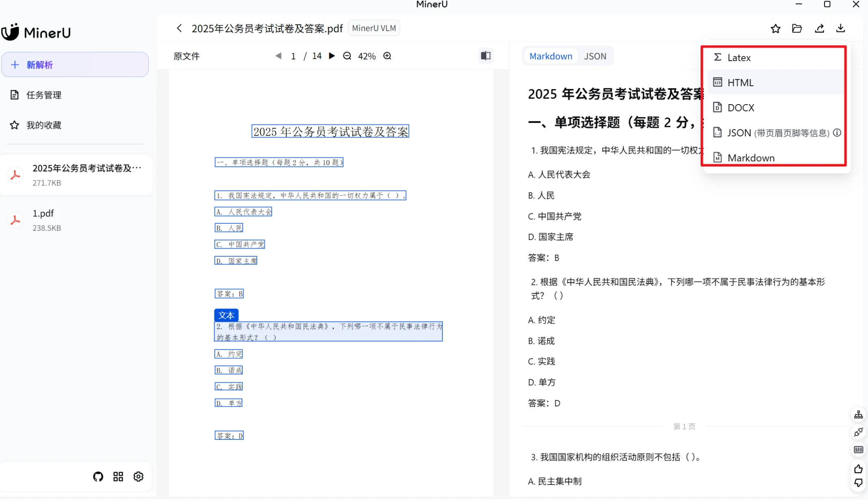The image size is (868, 500).
Task: Click the document structure tree icon on right edge
Action: point(858,414)
